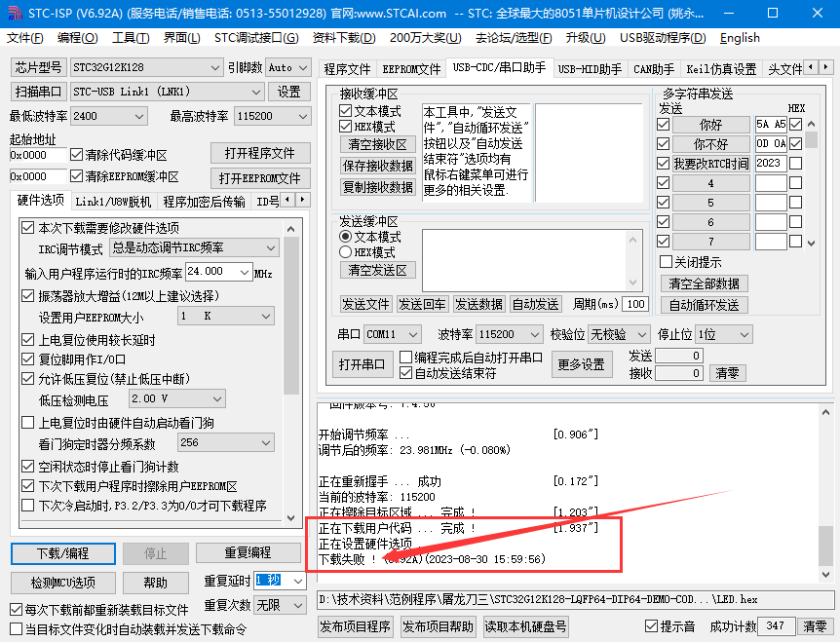Open the 工具(T) menu

(x=131, y=38)
